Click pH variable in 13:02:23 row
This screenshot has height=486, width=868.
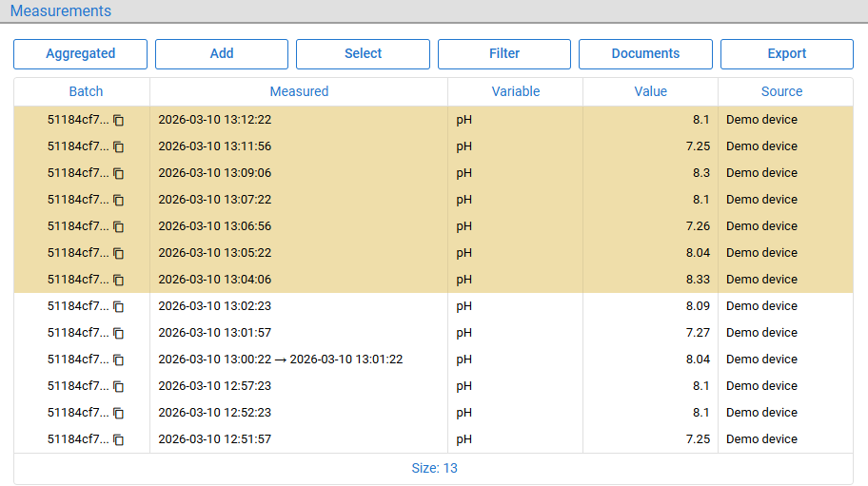464,306
